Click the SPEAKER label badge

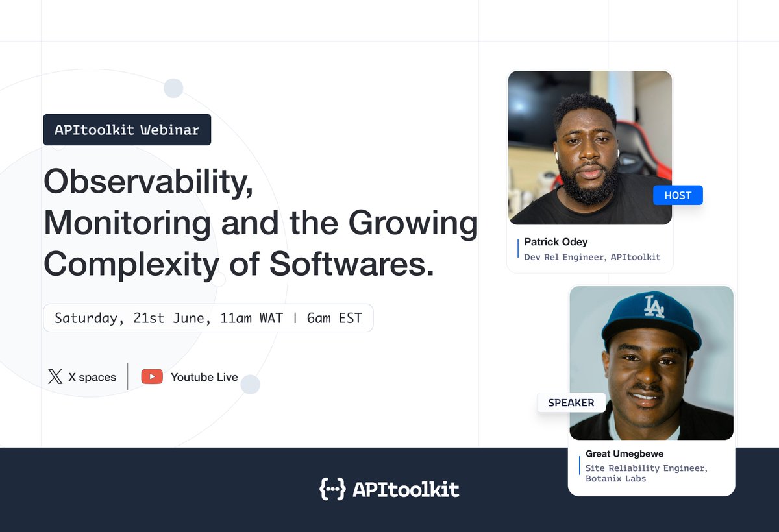(x=571, y=403)
